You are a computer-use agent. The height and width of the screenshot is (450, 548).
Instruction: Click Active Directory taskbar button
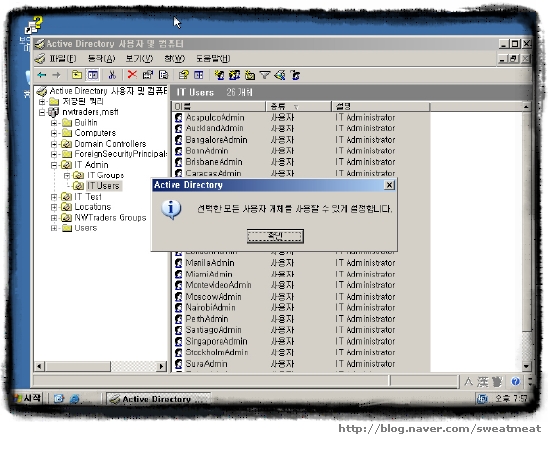pyautogui.click(x=158, y=399)
